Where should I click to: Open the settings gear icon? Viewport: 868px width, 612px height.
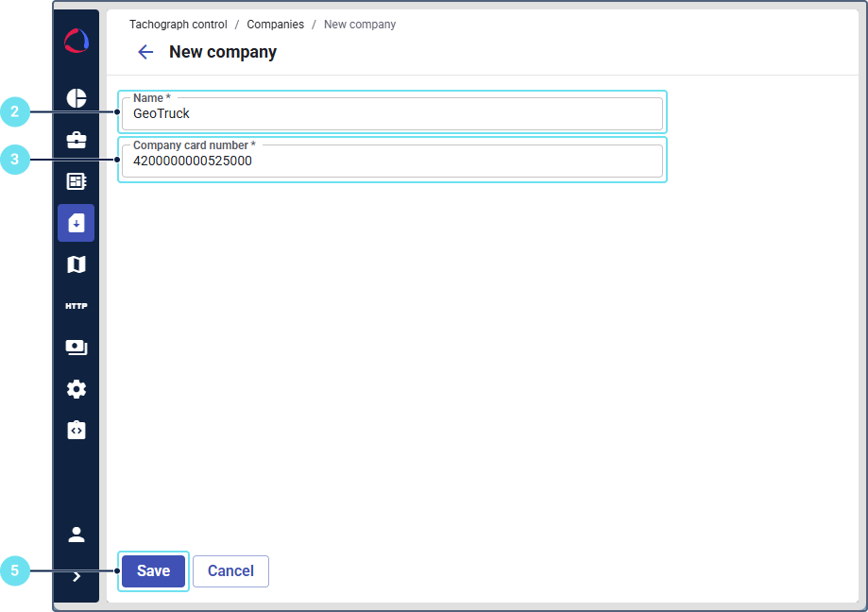pyautogui.click(x=77, y=389)
